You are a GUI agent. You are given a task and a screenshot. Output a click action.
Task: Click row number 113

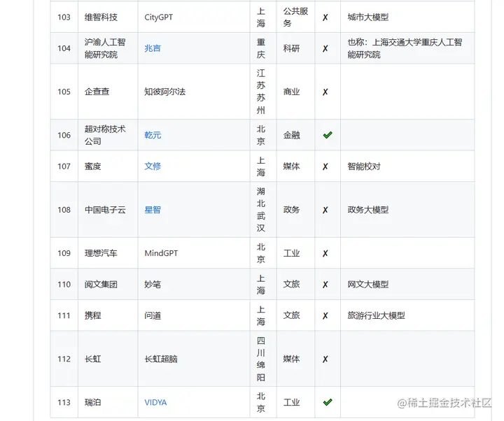(x=64, y=402)
